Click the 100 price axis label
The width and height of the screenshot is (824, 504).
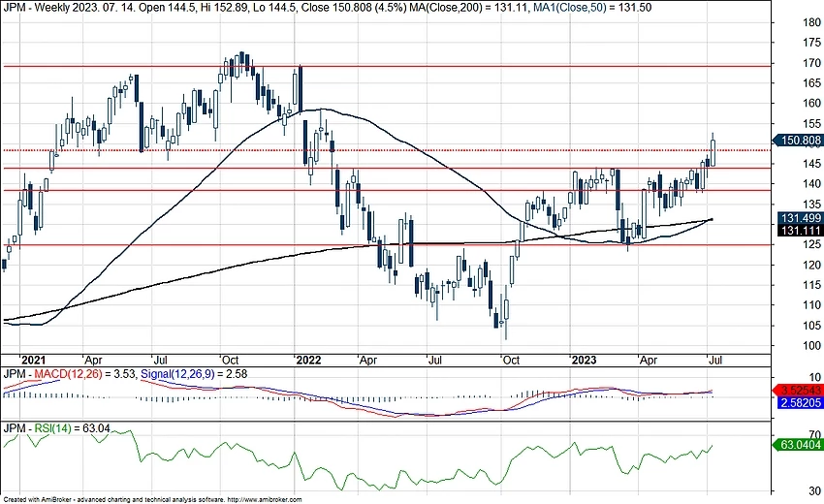(x=812, y=345)
